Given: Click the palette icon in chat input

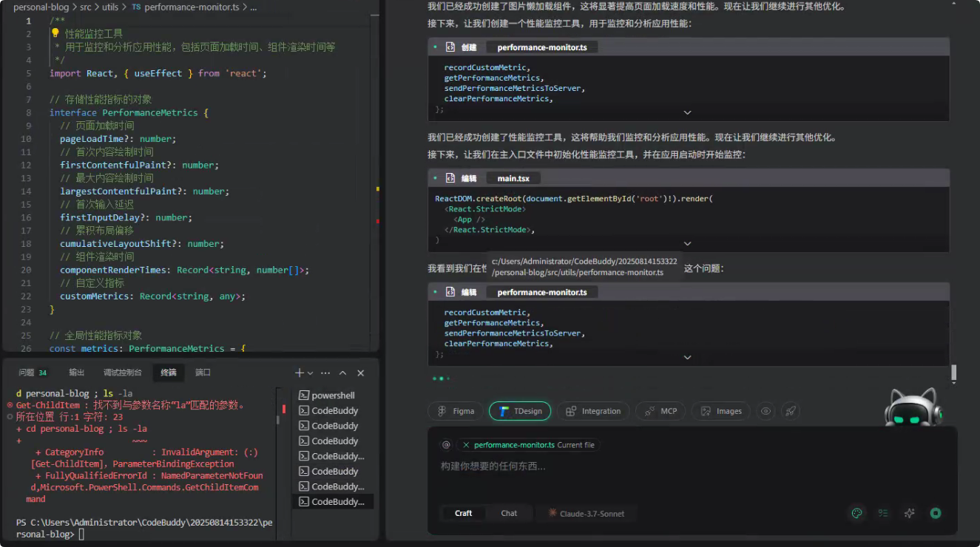Looking at the screenshot, I should click(x=857, y=513).
